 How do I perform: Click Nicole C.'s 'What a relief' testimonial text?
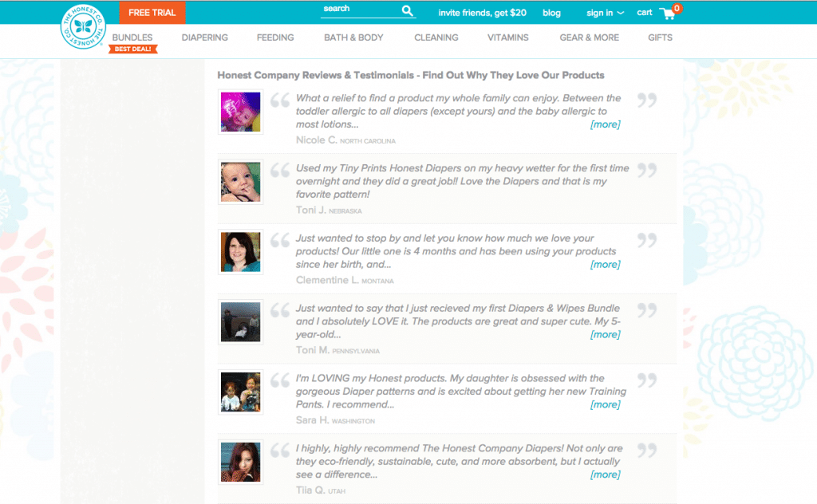click(459, 111)
